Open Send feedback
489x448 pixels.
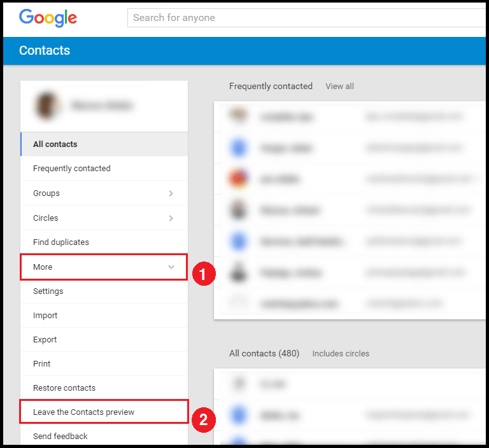pyautogui.click(x=104, y=436)
